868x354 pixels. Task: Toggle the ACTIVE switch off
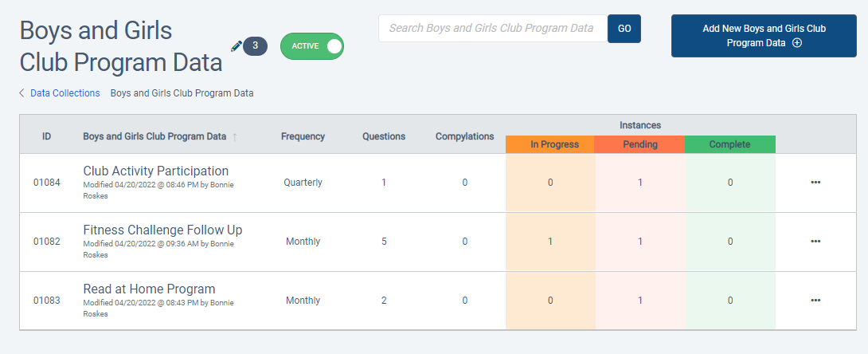(x=312, y=46)
